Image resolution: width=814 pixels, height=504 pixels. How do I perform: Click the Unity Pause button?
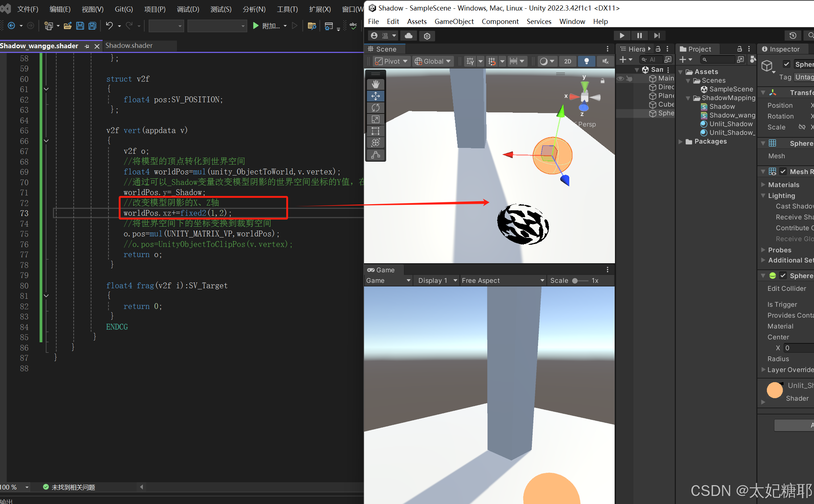pyautogui.click(x=639, y=36)
